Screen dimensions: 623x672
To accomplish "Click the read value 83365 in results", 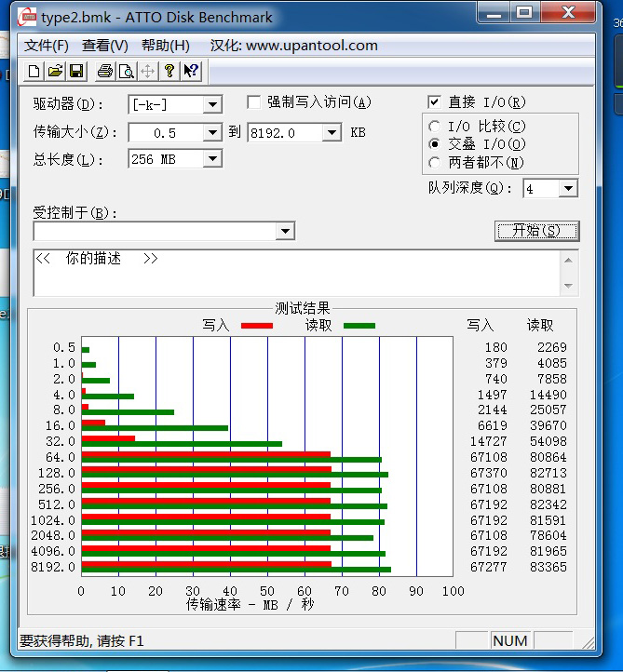I will point(549,567).
